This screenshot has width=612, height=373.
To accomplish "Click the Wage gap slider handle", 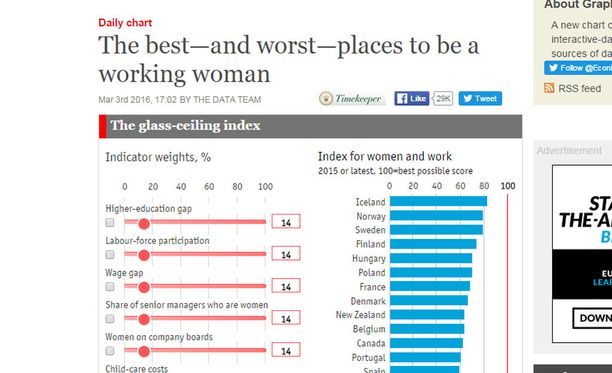I will (x=144, y=288).
